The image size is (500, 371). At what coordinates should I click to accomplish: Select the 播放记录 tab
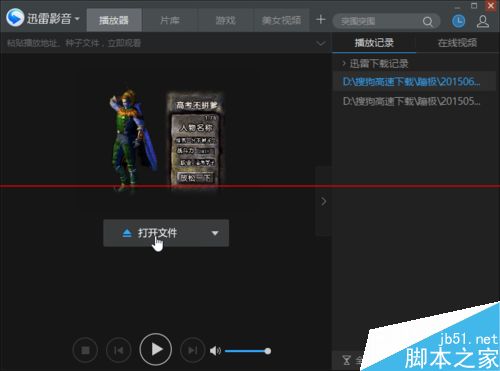[x=374, y=43]
